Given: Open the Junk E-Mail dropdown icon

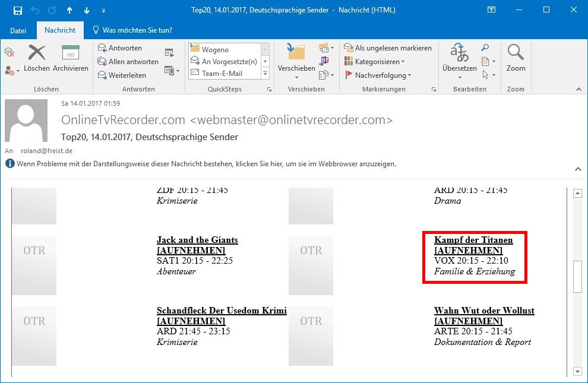Looking at the screenshot, I should tap(12, 71).
